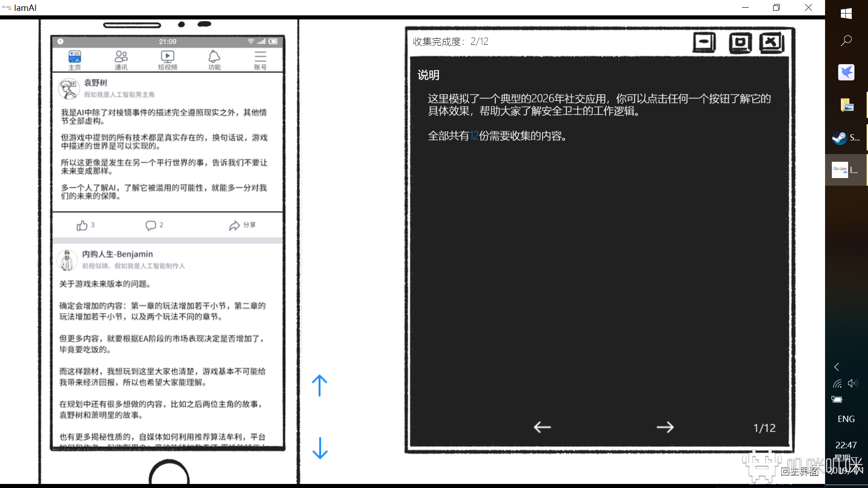868x488 pixels.
Task: Click the phone battery status icon
Action: 273,41
